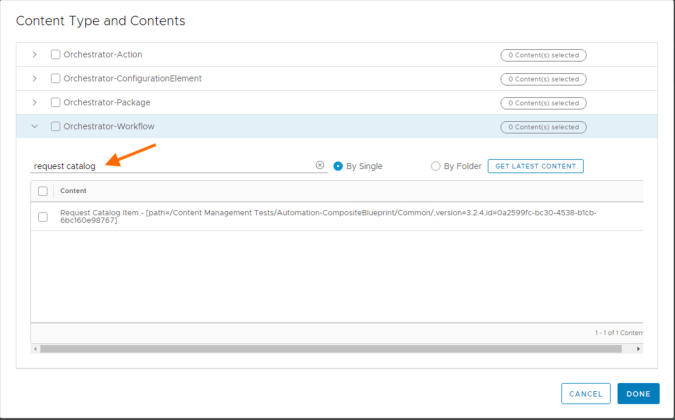Click the horizontal scrollbar right arrow
The height and width of the screenshot is (420, 675).
[639, 349]
